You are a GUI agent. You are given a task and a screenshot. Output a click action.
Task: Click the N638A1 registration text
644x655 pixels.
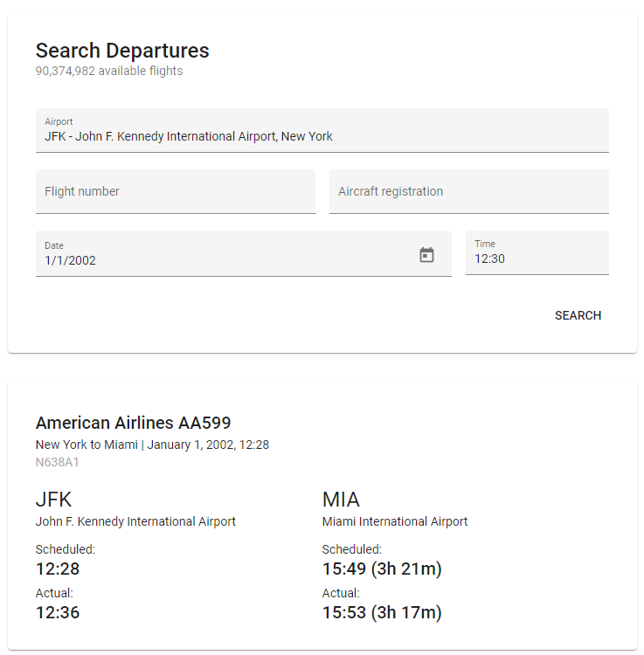coord(57,462)
